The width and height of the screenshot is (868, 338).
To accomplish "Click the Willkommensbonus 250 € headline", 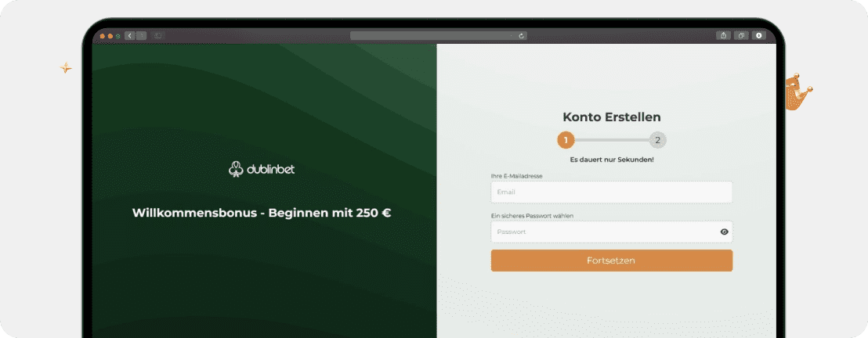I will [262, 213].
